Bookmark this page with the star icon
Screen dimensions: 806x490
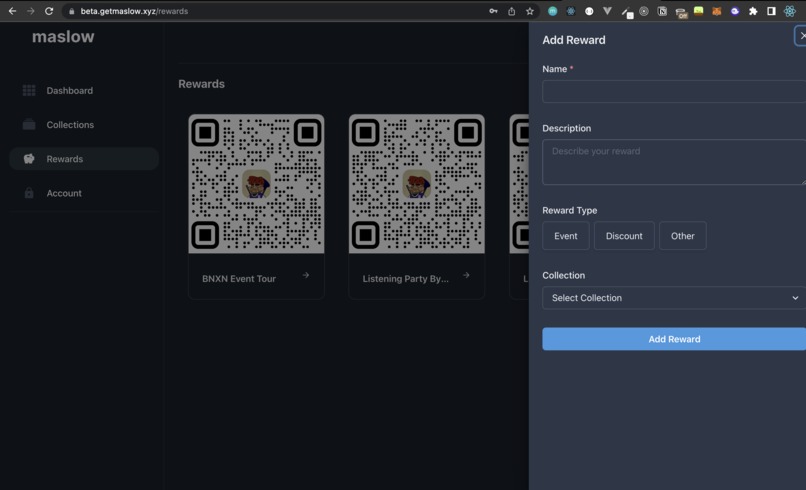(x=529, y=11)
